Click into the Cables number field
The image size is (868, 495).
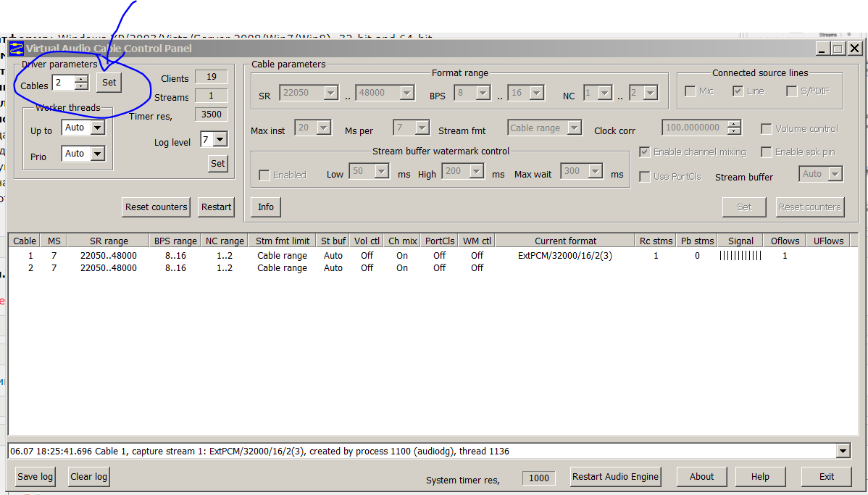(64, 83)
